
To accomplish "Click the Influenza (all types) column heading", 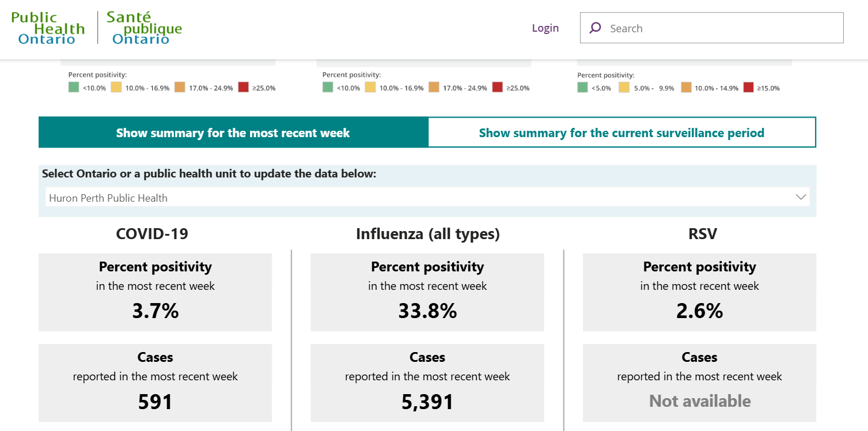I will (427, 234).
